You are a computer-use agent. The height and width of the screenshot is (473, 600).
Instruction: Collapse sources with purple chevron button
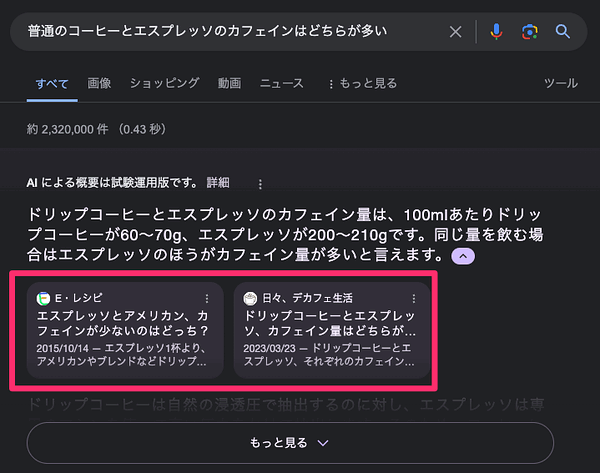pos(463,256)
